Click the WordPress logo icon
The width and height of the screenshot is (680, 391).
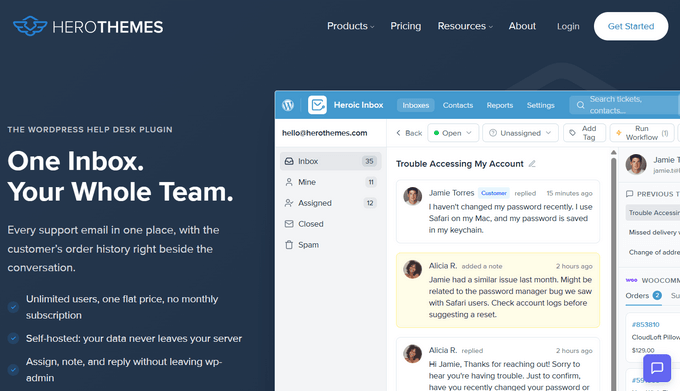[x=288, y=105]
